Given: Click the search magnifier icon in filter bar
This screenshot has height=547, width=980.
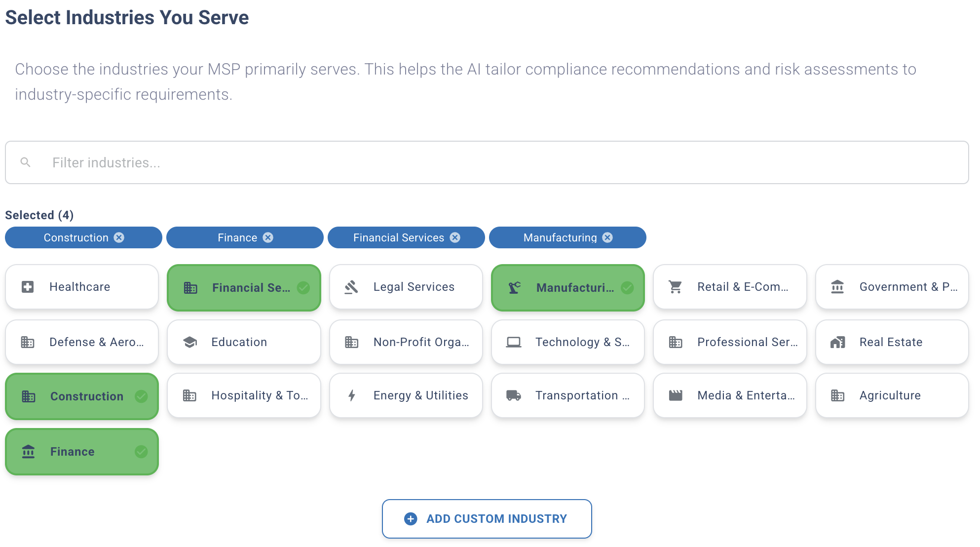Looking at the screenshot, I should [x=26, y=162].
